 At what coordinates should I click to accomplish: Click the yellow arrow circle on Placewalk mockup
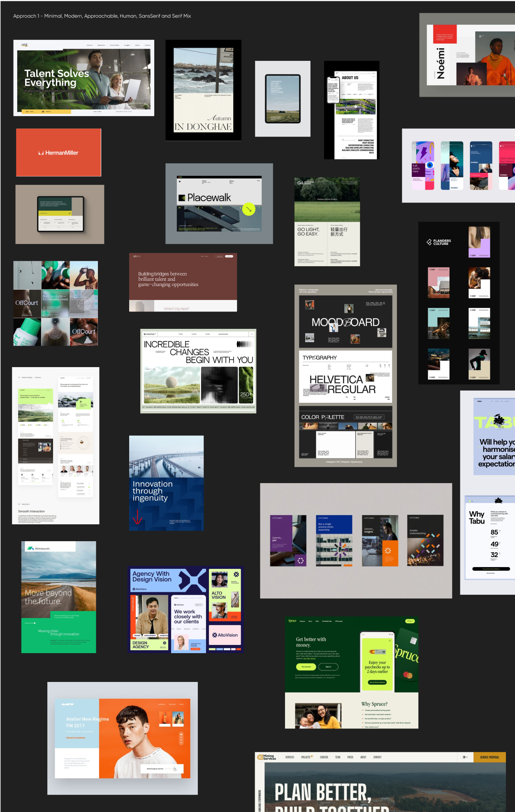[248, 209]
